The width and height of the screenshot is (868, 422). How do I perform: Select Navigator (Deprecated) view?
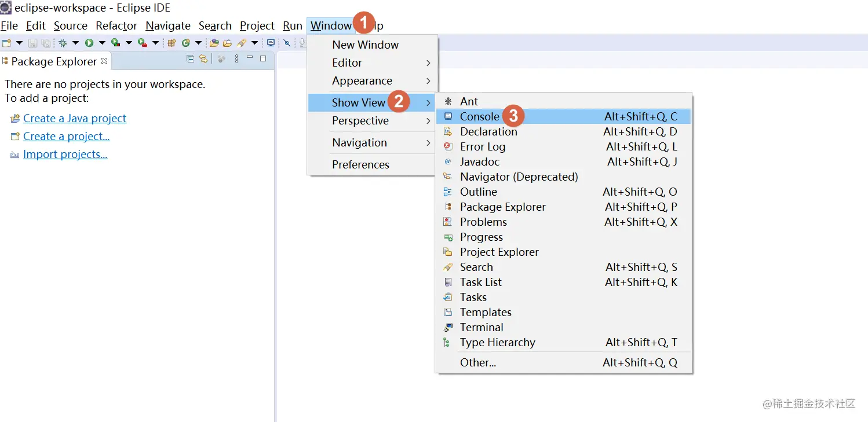[564, 177]
